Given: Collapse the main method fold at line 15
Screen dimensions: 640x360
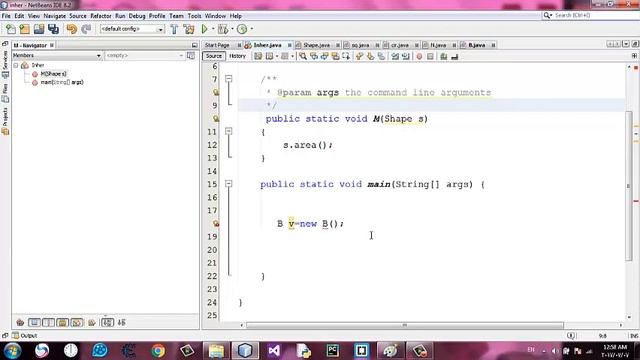Looking at the screenshot, I should click(229, 184).
